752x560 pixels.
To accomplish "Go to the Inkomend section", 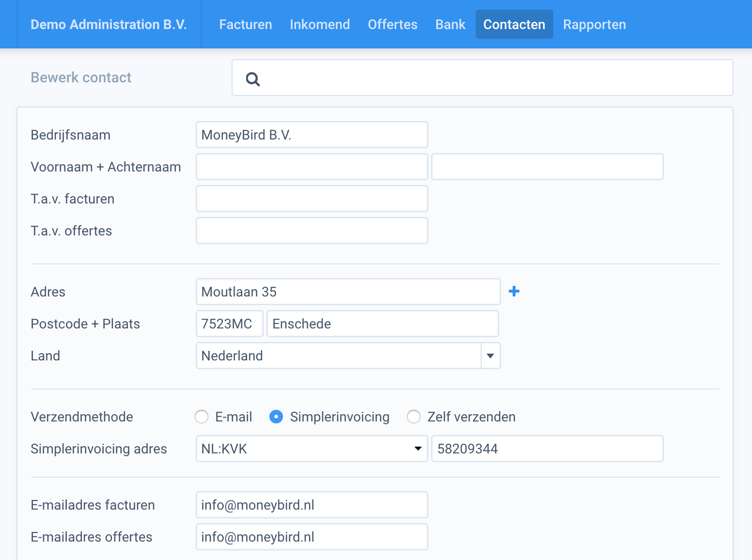I will tap(320, 24).
